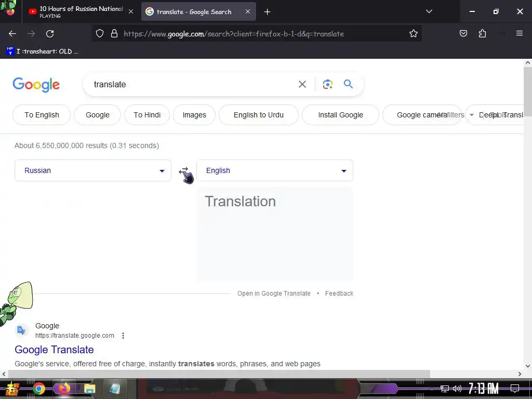Submit the search with the magnifier icon

click(349, 84)
